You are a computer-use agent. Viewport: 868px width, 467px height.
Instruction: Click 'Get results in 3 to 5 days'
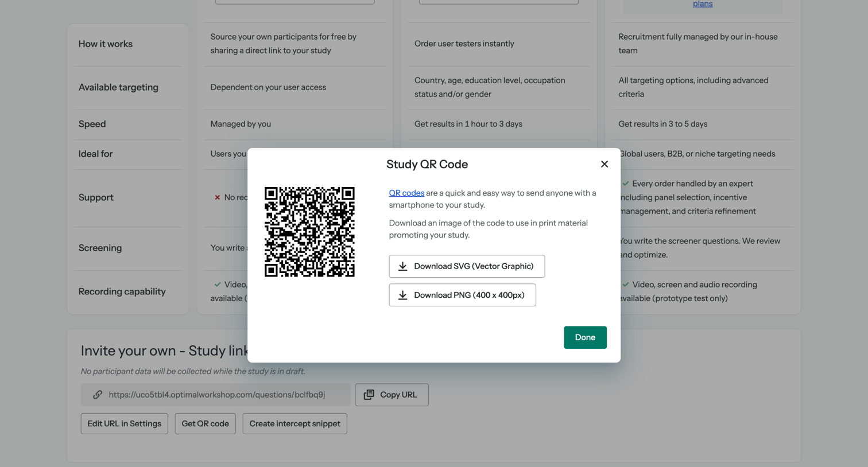(663, 124)
